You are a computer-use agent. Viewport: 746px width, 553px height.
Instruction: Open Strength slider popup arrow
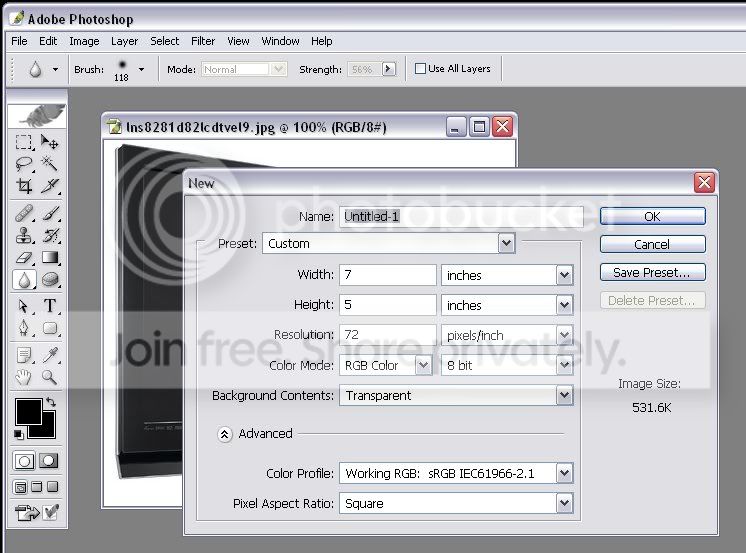389,69
